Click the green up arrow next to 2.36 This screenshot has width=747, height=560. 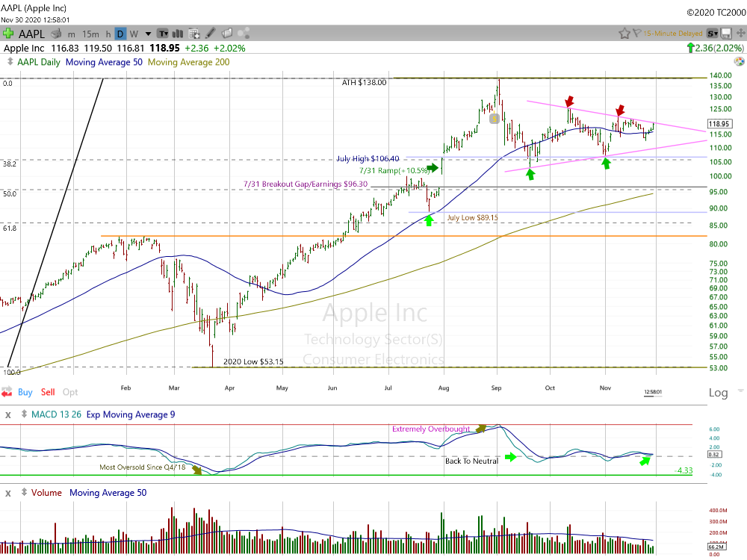[x=690, y=48]
